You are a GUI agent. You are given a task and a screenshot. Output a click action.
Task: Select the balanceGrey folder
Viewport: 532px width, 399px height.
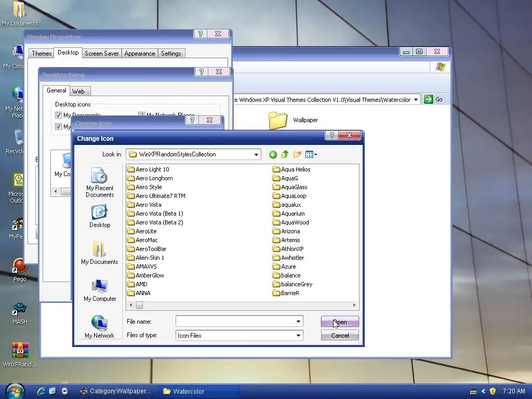click(x=292, y=284)
